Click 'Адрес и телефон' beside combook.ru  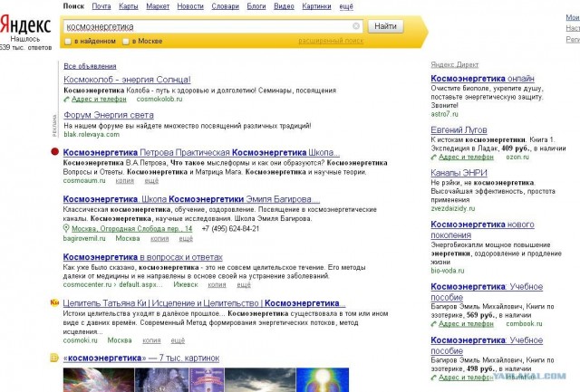tap(466, 324)
